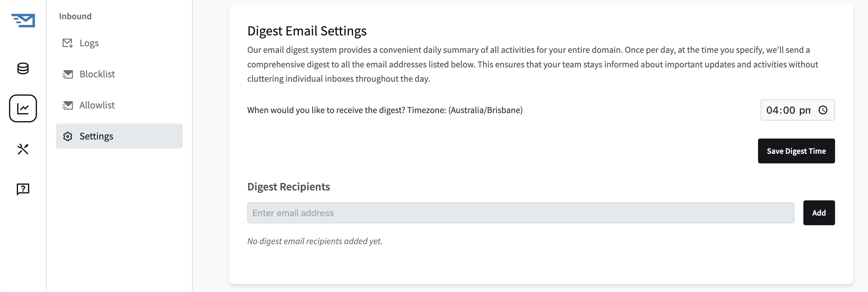Focus the Enter email address field

[x=520, y=213]
